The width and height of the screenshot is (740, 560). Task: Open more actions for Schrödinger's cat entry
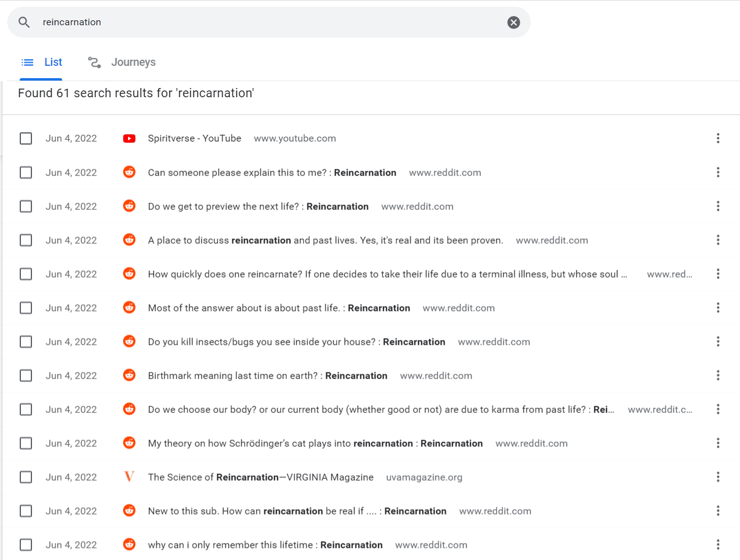718,443
